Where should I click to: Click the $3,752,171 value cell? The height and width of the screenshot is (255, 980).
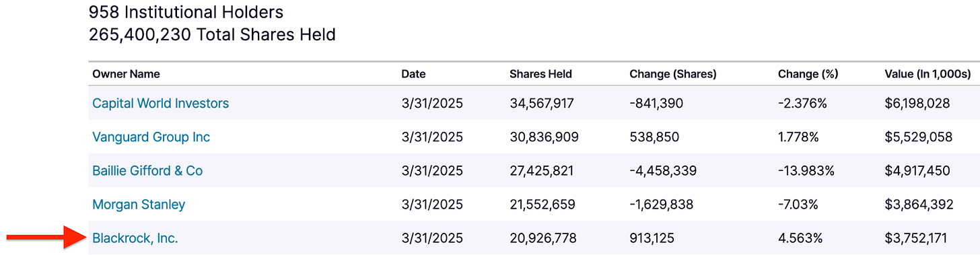(918, 238)
